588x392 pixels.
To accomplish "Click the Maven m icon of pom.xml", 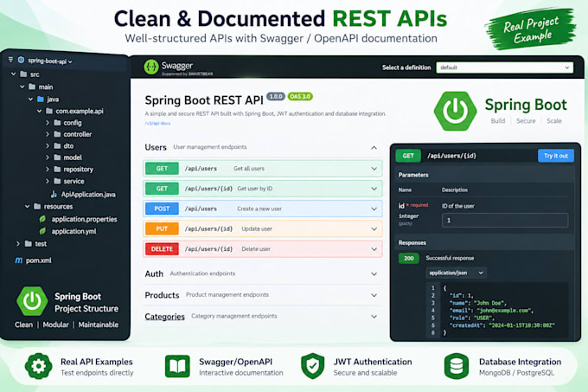I will coord(19,260).
